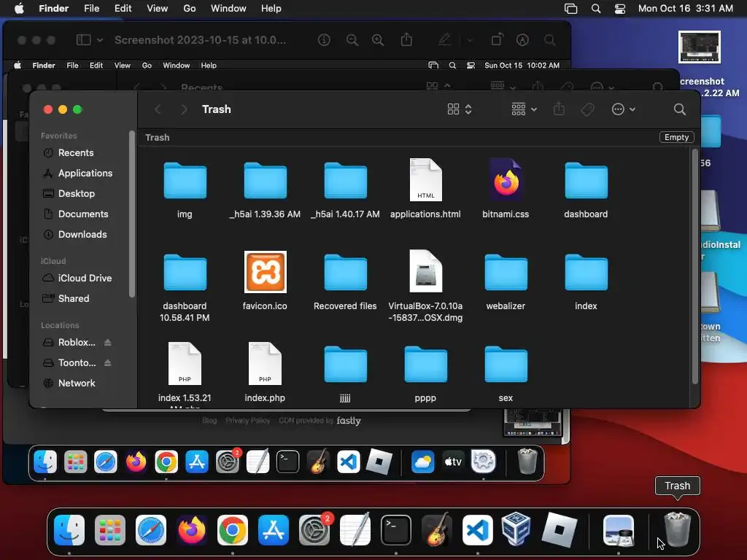Open TextEdit from the Dock
This screenshot has width=747, height=560.
click(355, 529)
